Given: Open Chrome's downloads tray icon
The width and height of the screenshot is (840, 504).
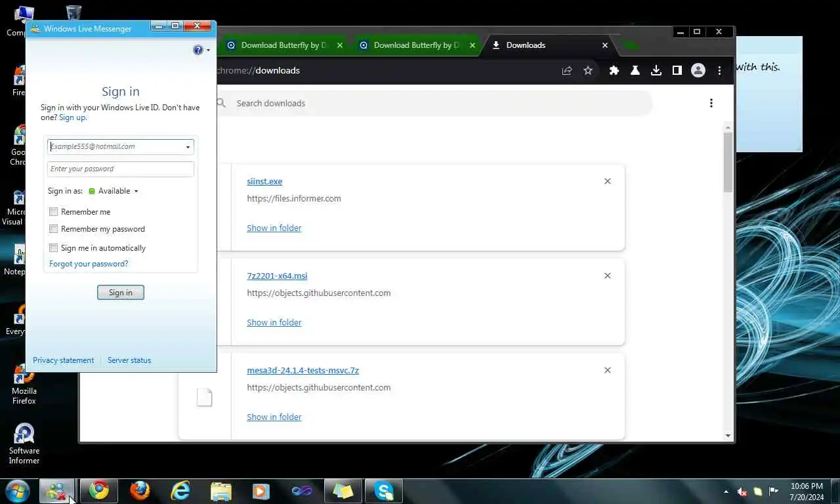Looking at the screenshot, I should (x=656, y=70).
